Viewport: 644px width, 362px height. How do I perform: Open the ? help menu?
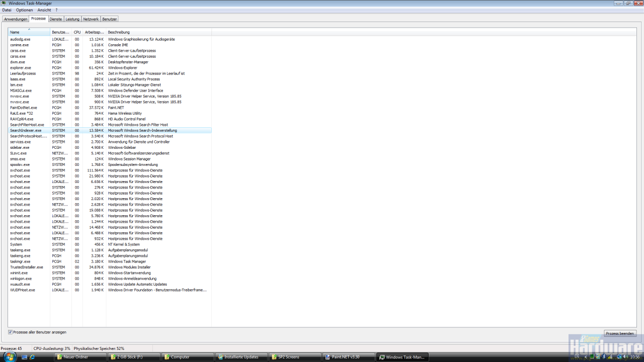56,10
